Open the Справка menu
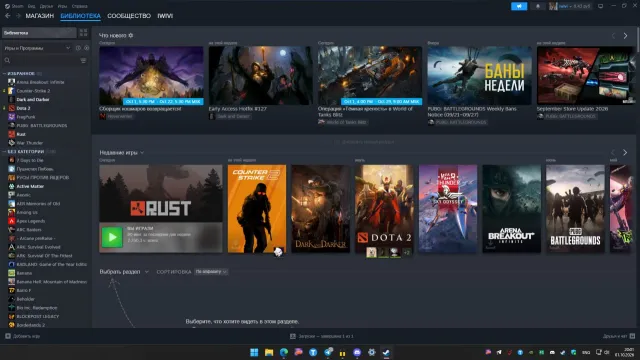Screen dimensions: 640x360 80,6
